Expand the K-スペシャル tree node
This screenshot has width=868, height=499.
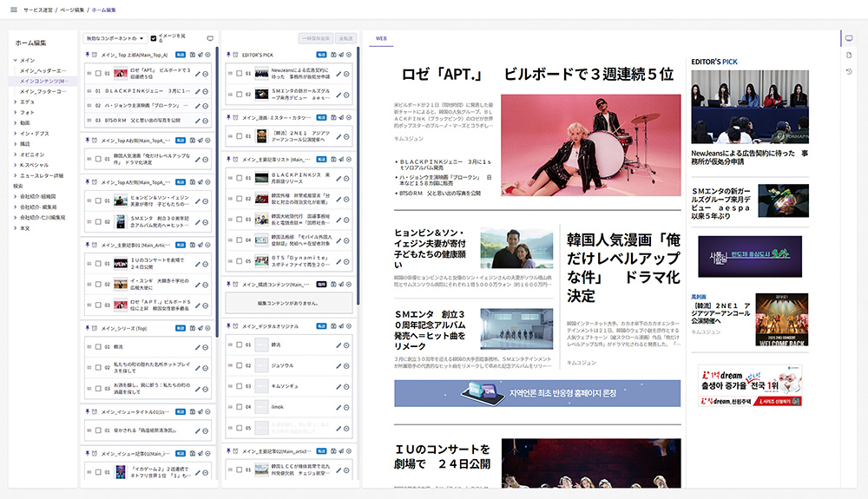click(x=15, y=165)
